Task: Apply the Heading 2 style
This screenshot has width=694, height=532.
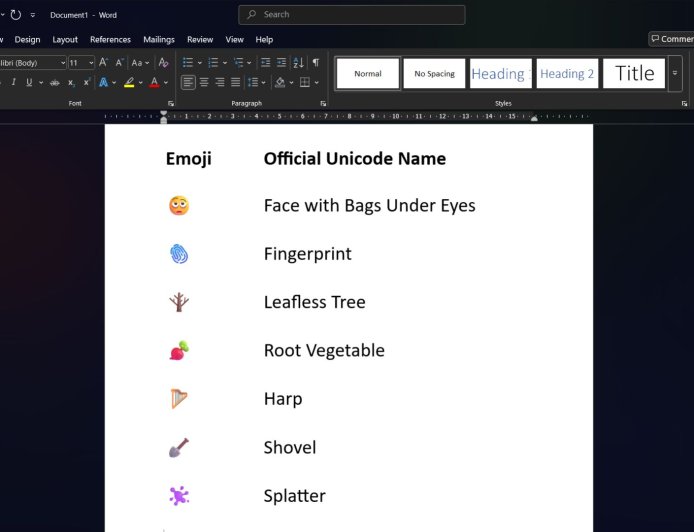Action: 567,73
